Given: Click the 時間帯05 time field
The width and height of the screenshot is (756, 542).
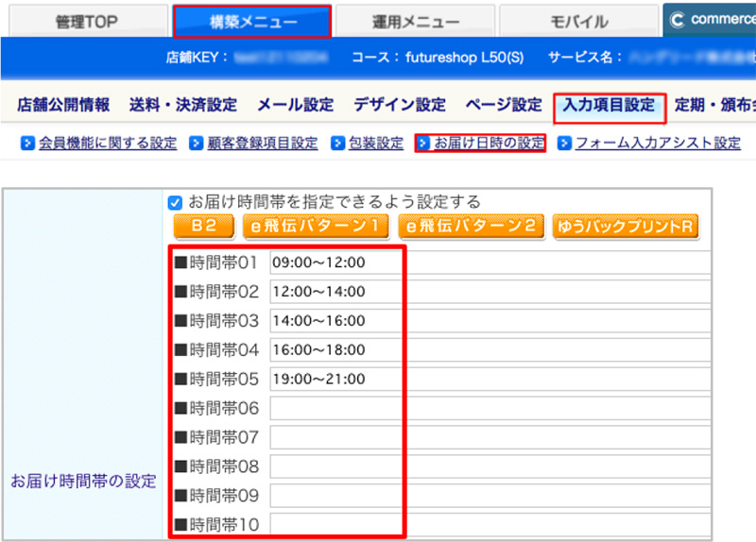Looking at the screenshot, I should [490, 380].
